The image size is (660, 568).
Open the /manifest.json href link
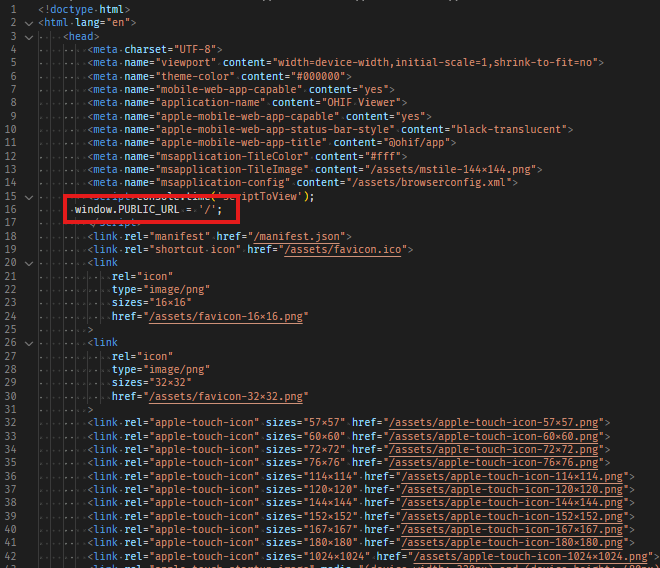pyautogui.click(x=299, y=237)
